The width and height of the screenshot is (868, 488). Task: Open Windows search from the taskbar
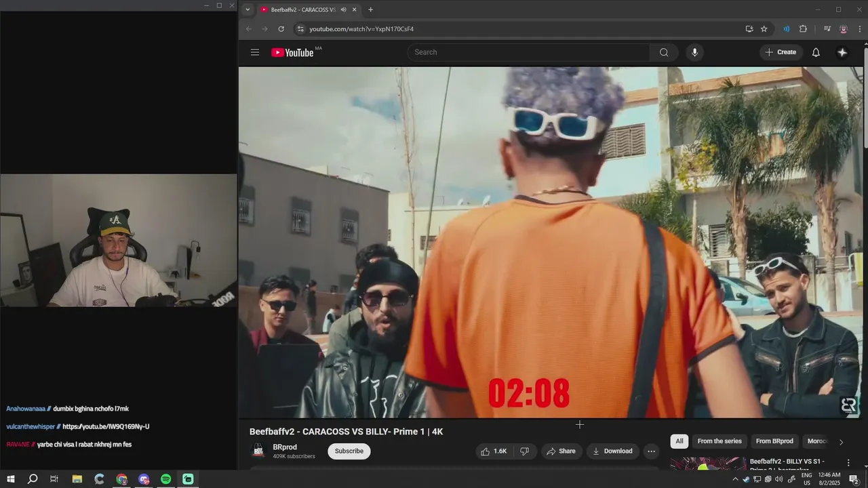tap(33, 479)
